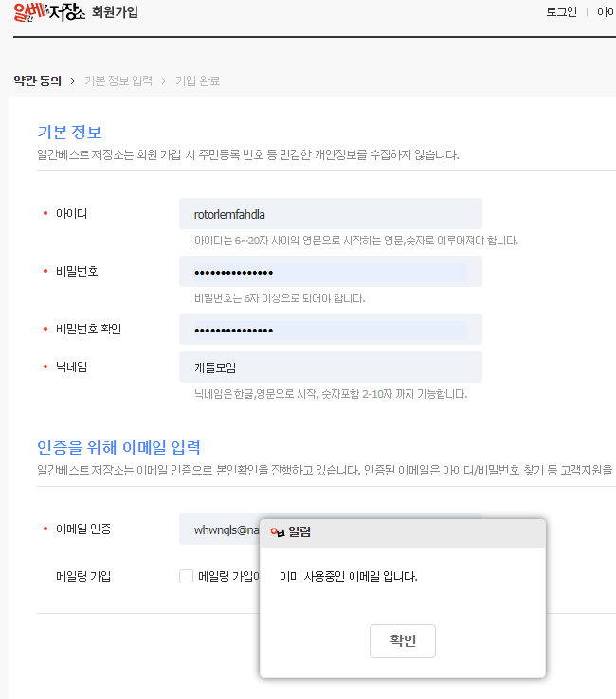The width and height of the screenshot is (616, 699).
Task: Click the alert icon beside 알림
Action: (x=277, y=532)
